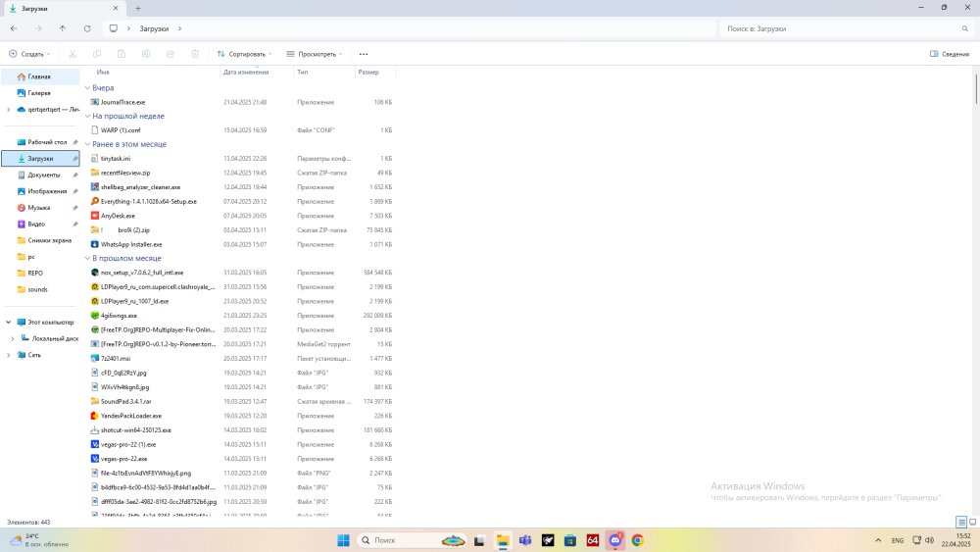
Task: Expand the Сеть tree node
Action: [8, 355]
